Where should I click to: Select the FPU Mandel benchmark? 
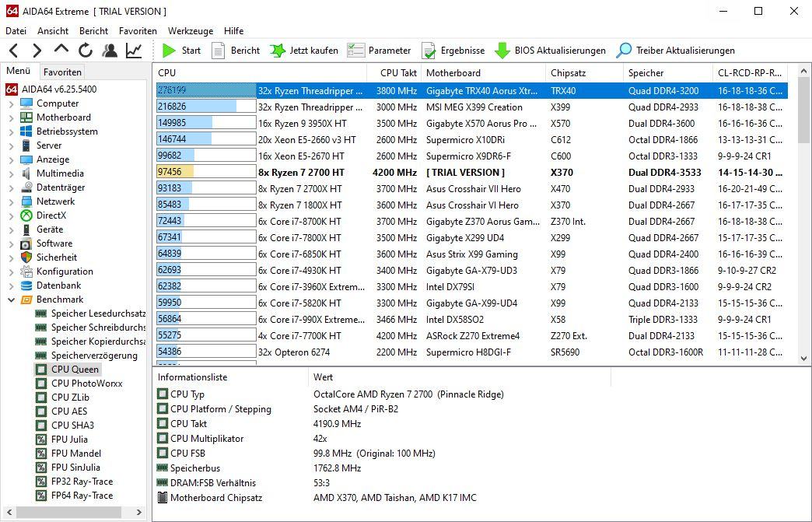coord(68,453)
